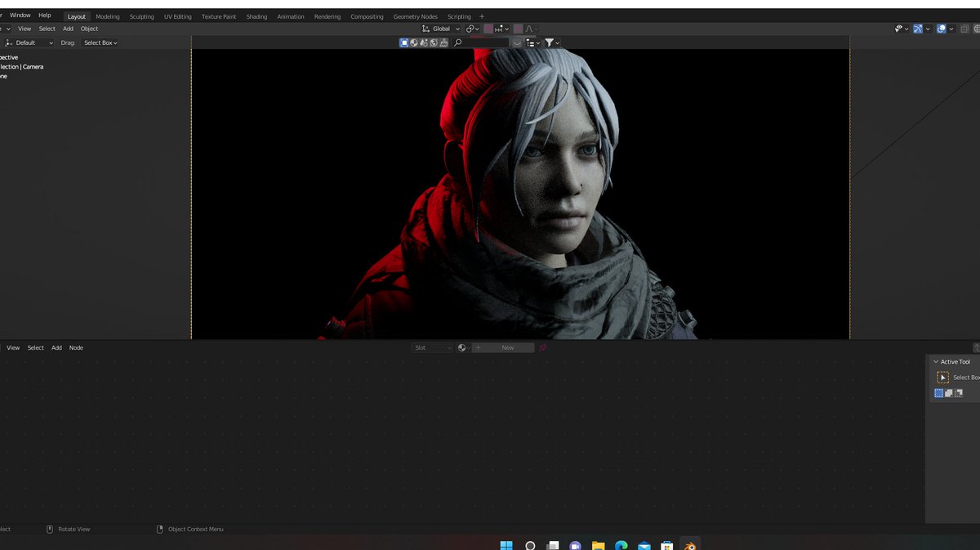Open proportional editing falloff curve

pyautogui.click(x=531, y=29)
